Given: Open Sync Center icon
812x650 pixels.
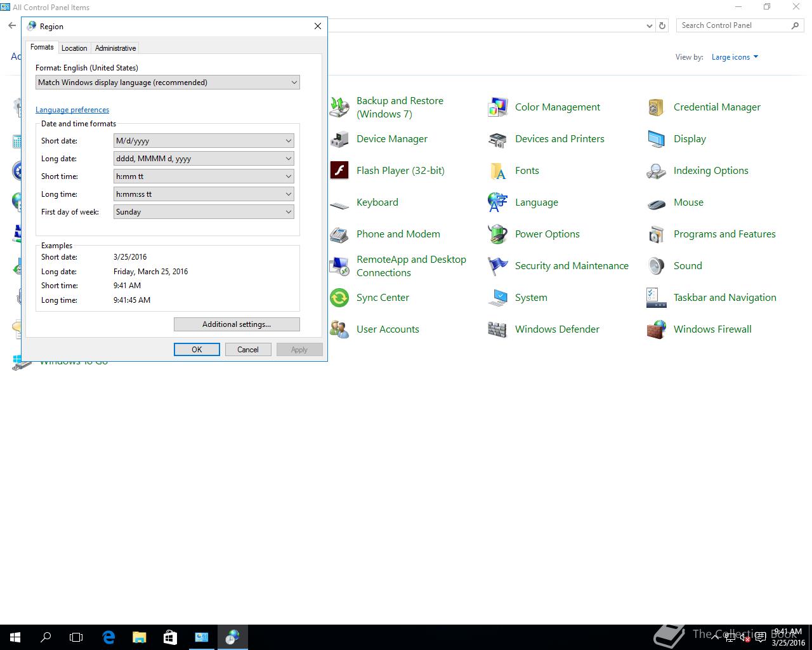Looking at the screenshot, I should click(339, 298).
